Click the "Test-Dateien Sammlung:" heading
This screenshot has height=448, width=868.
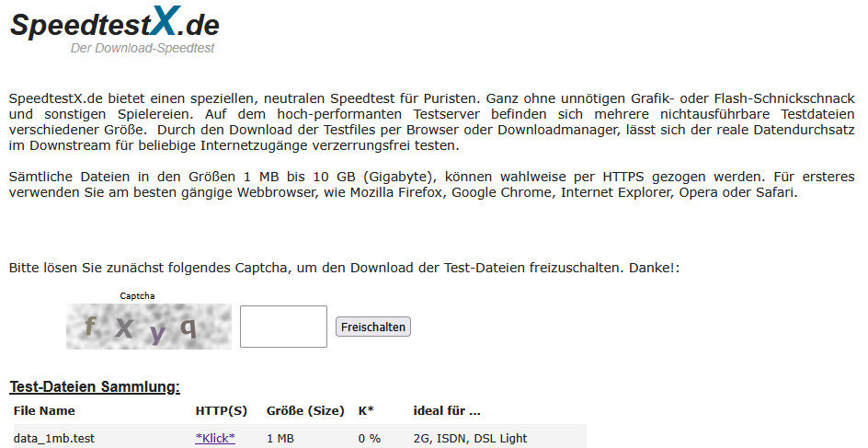pos(95,386)
